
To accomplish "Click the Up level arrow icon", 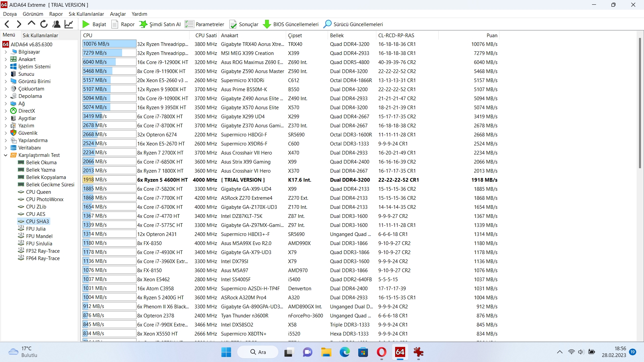I will click(32, 24).
